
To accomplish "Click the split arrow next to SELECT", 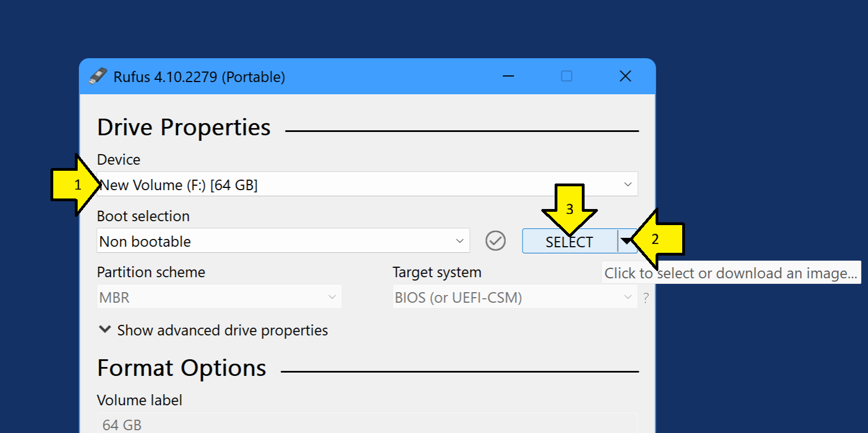I will [627, 241].
